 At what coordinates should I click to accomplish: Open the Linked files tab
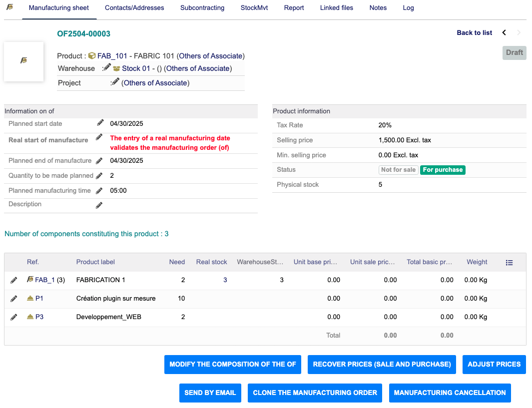tap(337, 8)
